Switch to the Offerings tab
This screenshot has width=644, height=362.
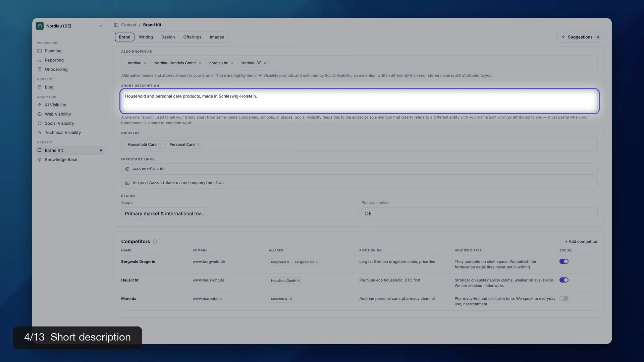(192, 37)
